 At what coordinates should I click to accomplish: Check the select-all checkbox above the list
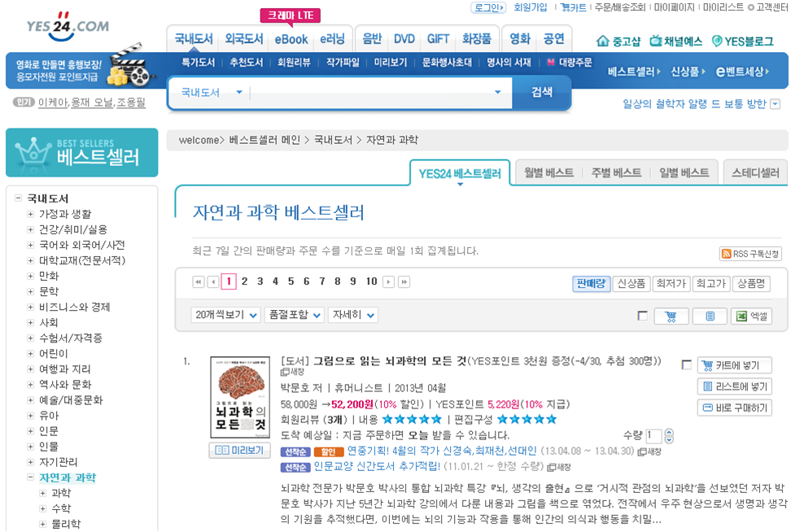point(643,316)
